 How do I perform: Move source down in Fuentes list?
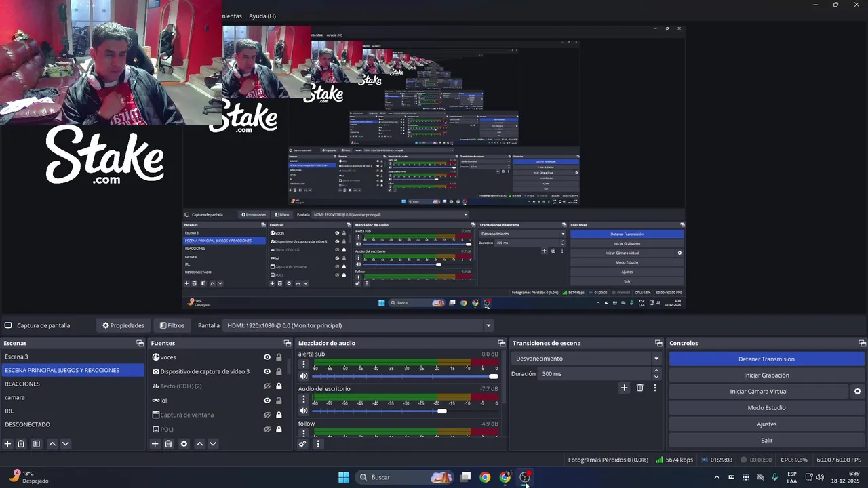pos(213,444)
